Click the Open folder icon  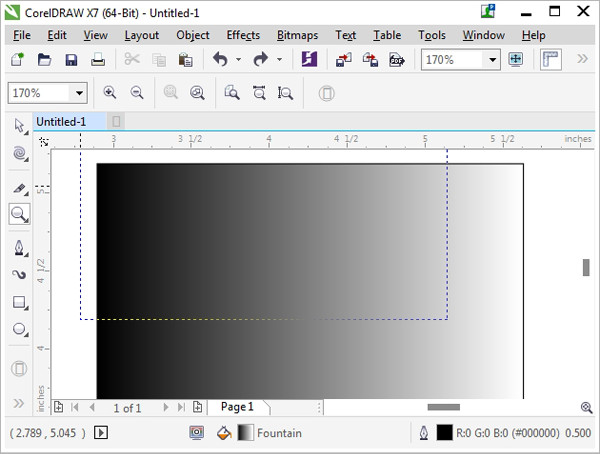[44, 60]
